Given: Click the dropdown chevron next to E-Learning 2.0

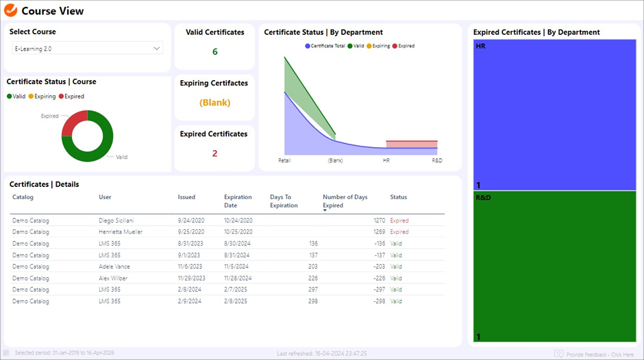Looking at the screenshot, I should pyautogui.click(x=157, y=49).
